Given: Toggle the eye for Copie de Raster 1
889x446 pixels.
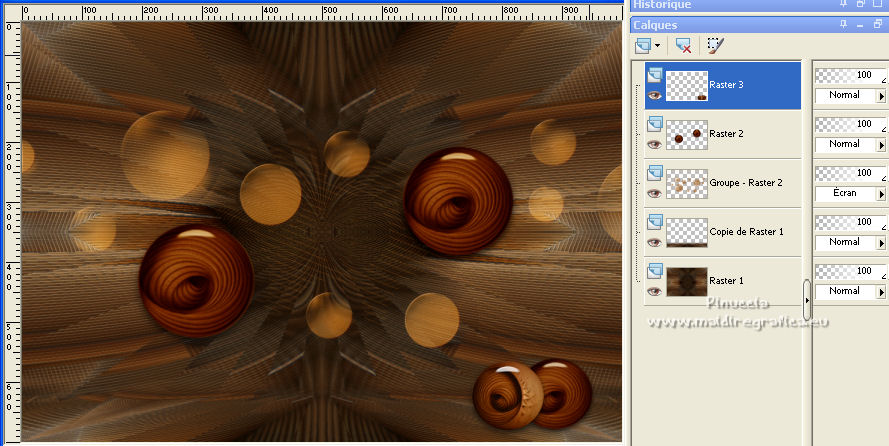Looking at the screenshot, I should tap(654, 242).
